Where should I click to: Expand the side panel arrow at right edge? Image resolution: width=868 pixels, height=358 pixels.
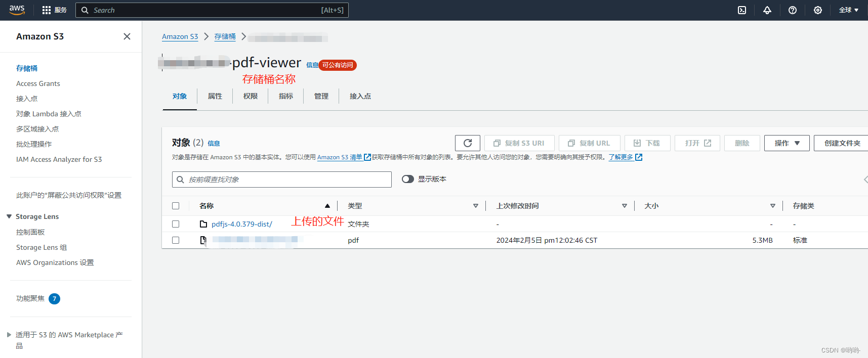pyautogui.click(x=865, y=180)
